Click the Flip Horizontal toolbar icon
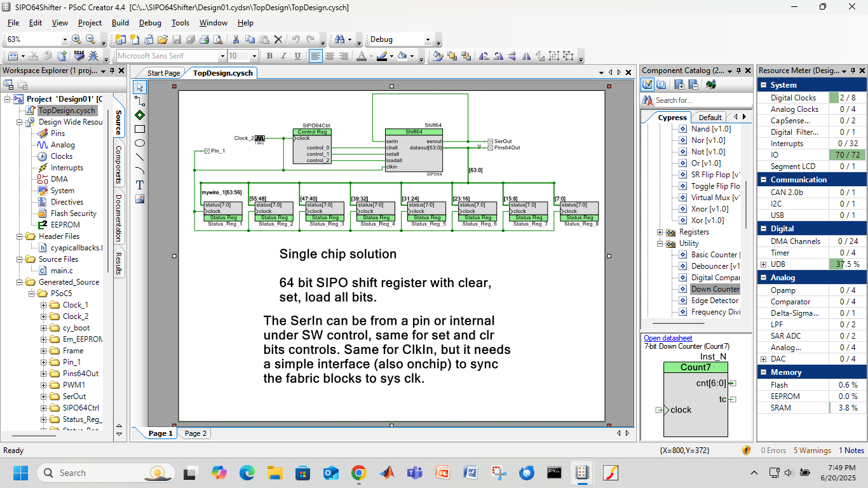This screenshot has height=488, width=868. click(526, 56)
